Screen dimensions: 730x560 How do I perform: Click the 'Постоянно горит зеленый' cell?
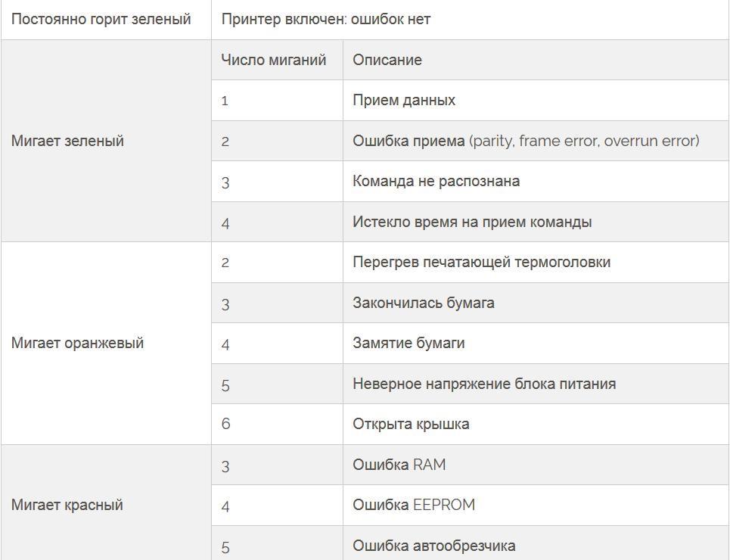[106, 20]
